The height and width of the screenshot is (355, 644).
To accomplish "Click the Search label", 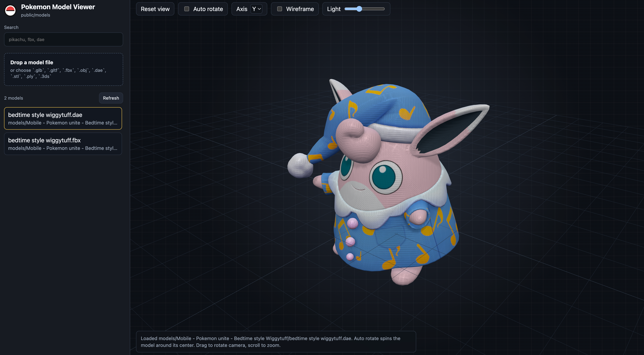I will (x=11, y=27).
